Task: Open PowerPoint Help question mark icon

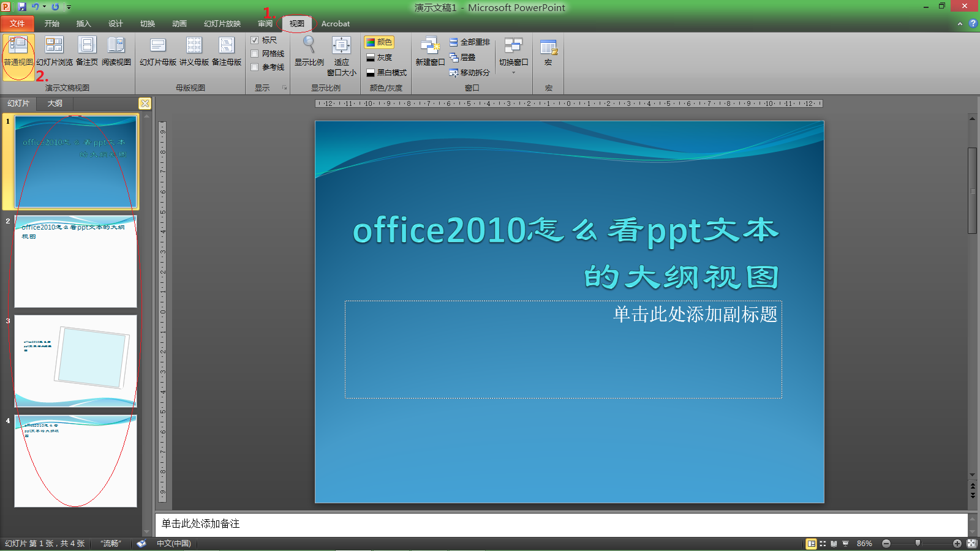Action: (x=973, y=23)
